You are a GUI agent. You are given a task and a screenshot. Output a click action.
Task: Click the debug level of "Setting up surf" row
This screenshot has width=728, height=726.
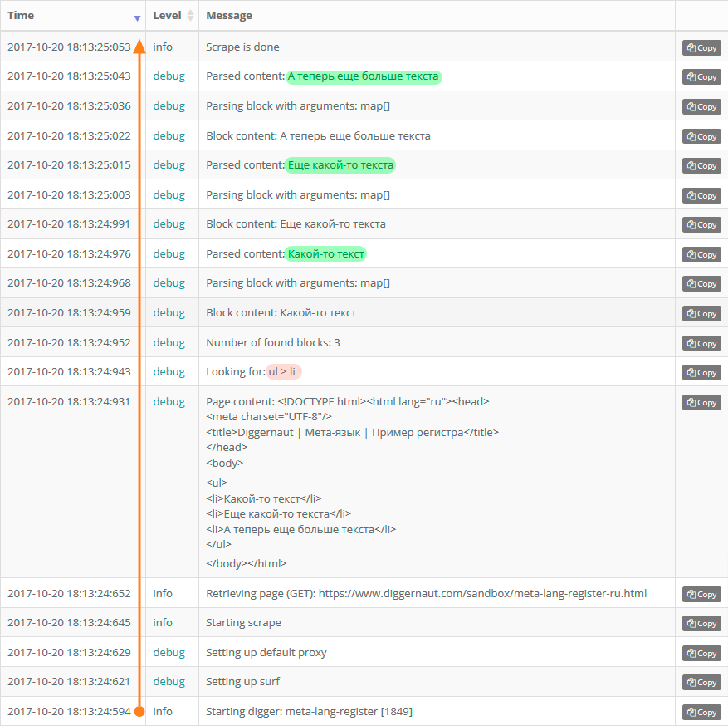click(169, 681)
